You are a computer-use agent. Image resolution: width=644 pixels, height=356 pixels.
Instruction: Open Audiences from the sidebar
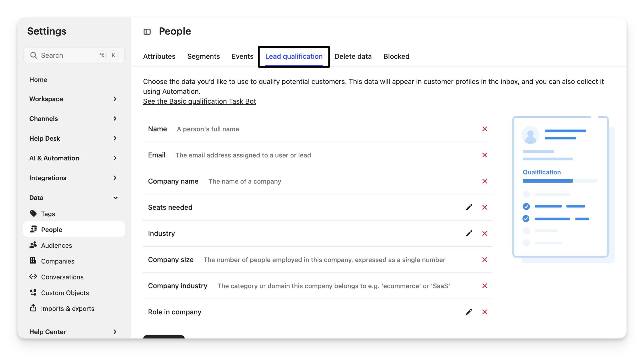pyautogui.click(x=56, y=245)
